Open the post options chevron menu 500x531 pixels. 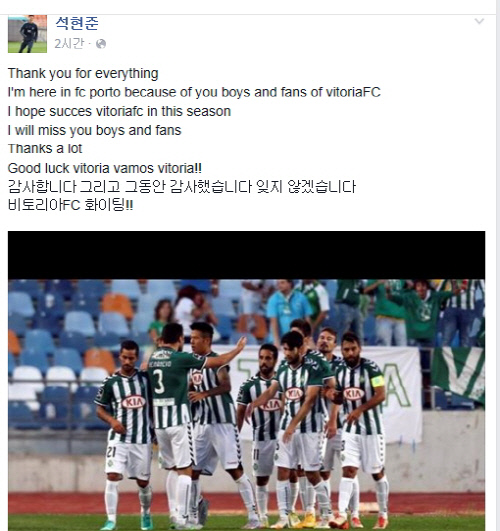tap(479, 22)
